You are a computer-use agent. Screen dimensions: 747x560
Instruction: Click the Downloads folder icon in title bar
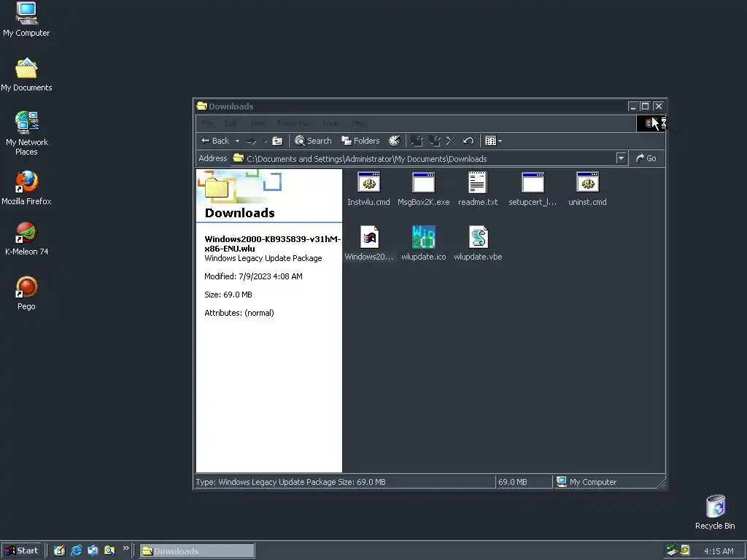(201, 106)
